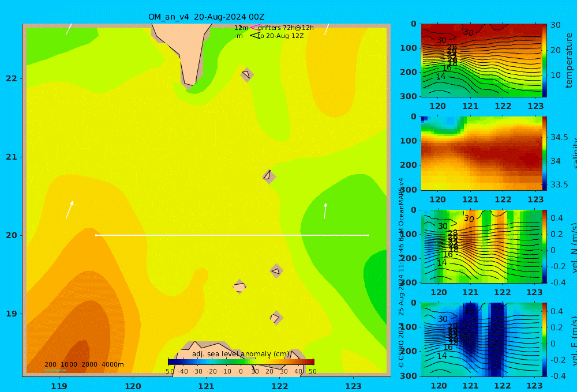Select the small island near 20.7°N, 121.9°E
The image size is (577, 392).
click(269, 176)
